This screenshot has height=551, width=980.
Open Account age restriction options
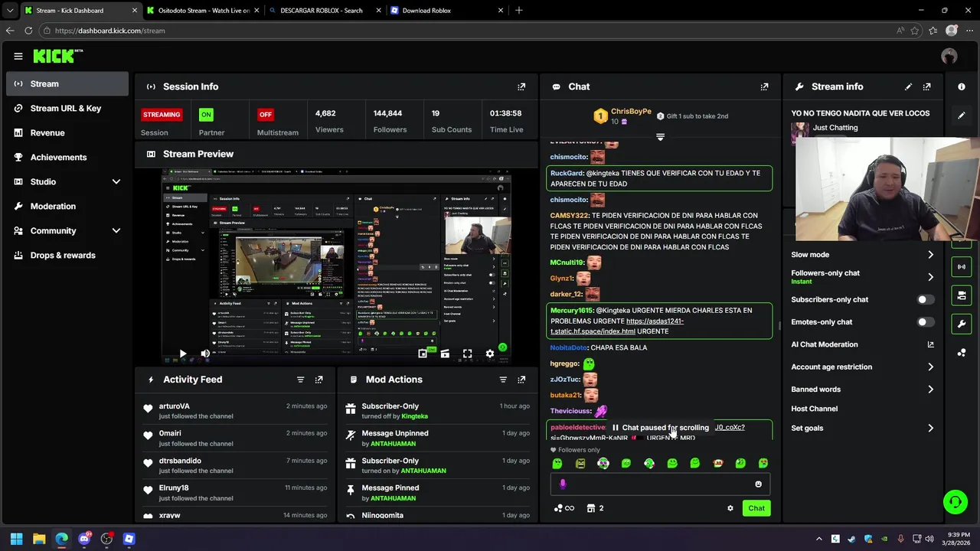click(863, 367)
